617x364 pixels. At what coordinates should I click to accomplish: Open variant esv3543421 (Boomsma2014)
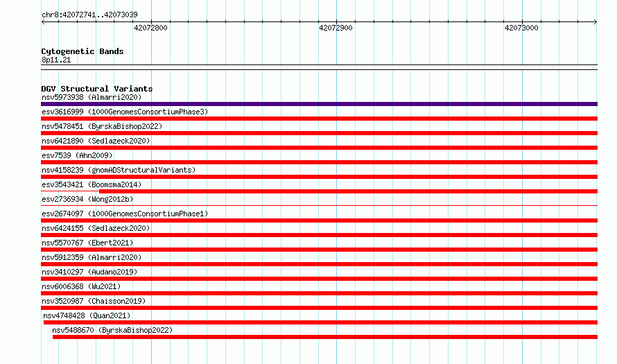click(x=92, y=184)
